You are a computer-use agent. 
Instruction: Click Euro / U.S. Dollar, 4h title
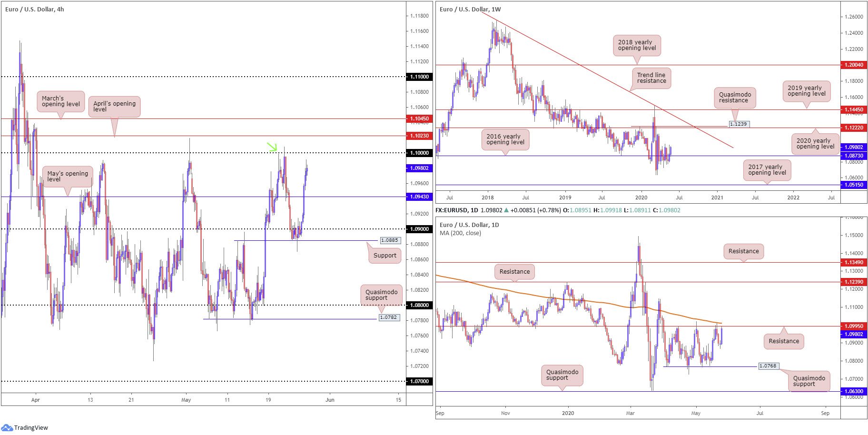35,9
